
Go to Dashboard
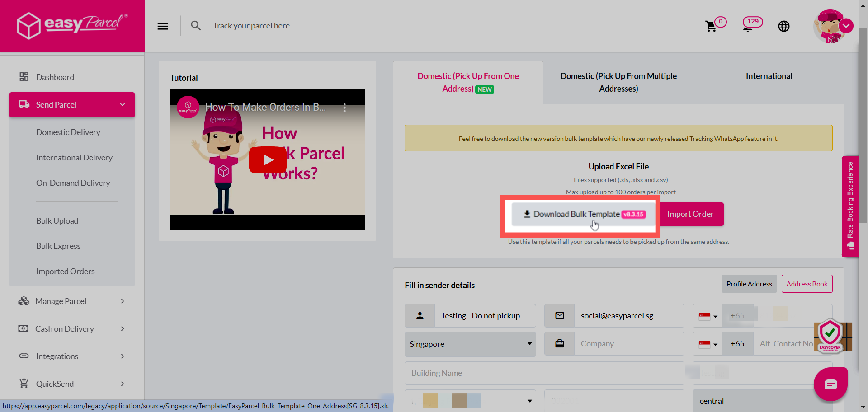point(55,77)
